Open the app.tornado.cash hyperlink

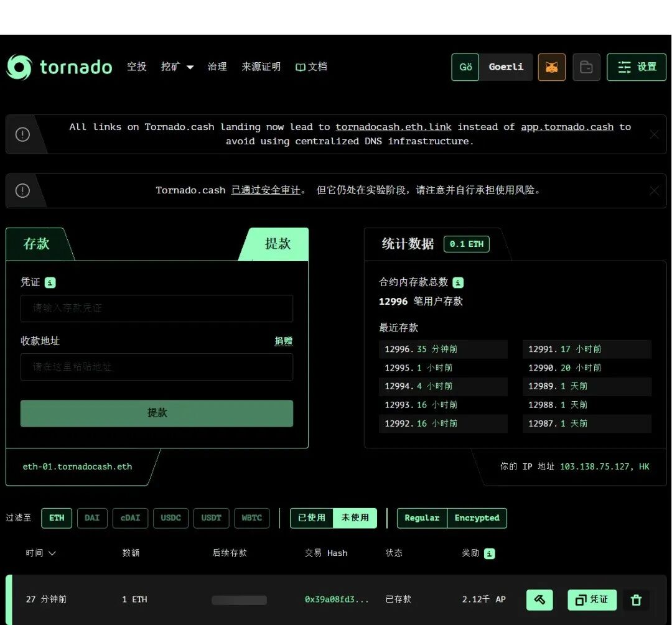(567, 127)
